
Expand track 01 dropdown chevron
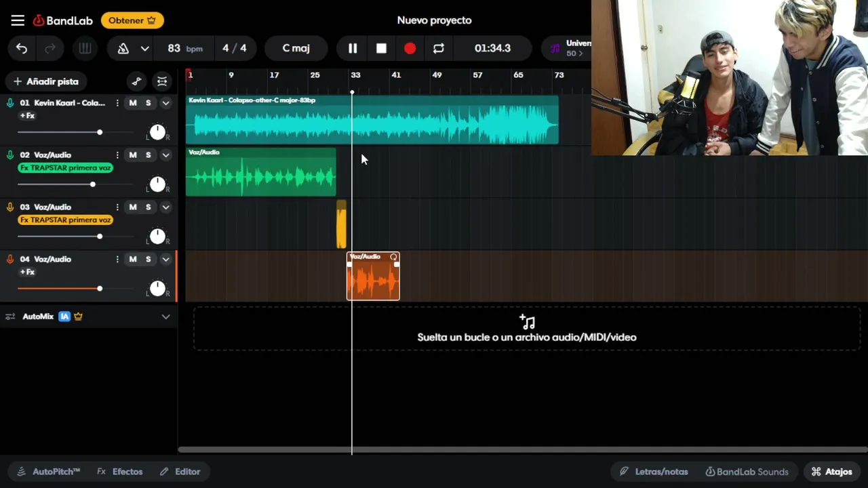pyautogui.click(x=165, y=103)
